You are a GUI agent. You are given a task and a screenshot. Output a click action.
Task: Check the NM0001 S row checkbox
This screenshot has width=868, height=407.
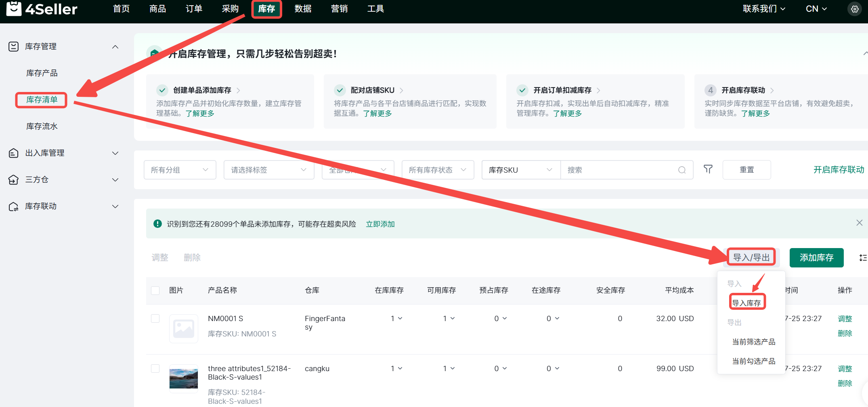[x=155, y=319]
